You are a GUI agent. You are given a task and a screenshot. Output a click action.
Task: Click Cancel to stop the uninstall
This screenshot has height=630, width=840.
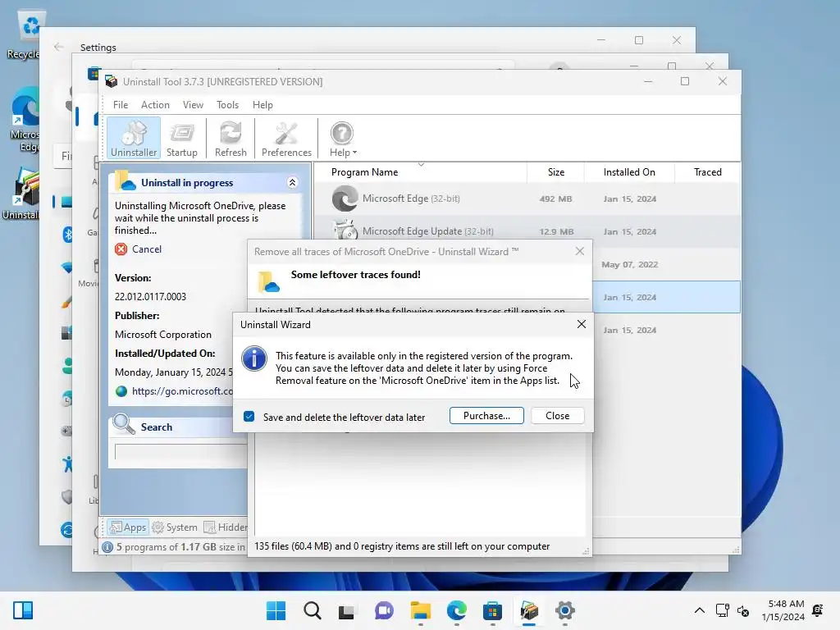coord(146,249)
